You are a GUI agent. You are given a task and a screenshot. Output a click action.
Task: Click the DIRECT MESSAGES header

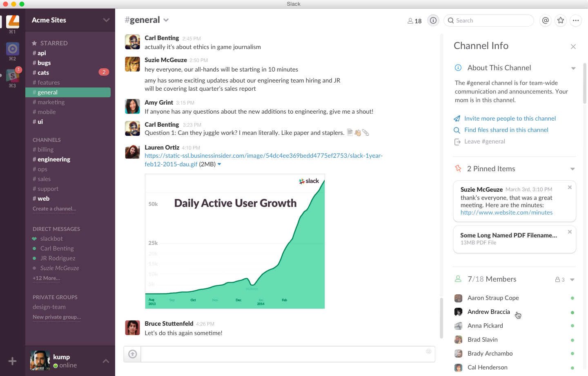(x=56, y=229)
